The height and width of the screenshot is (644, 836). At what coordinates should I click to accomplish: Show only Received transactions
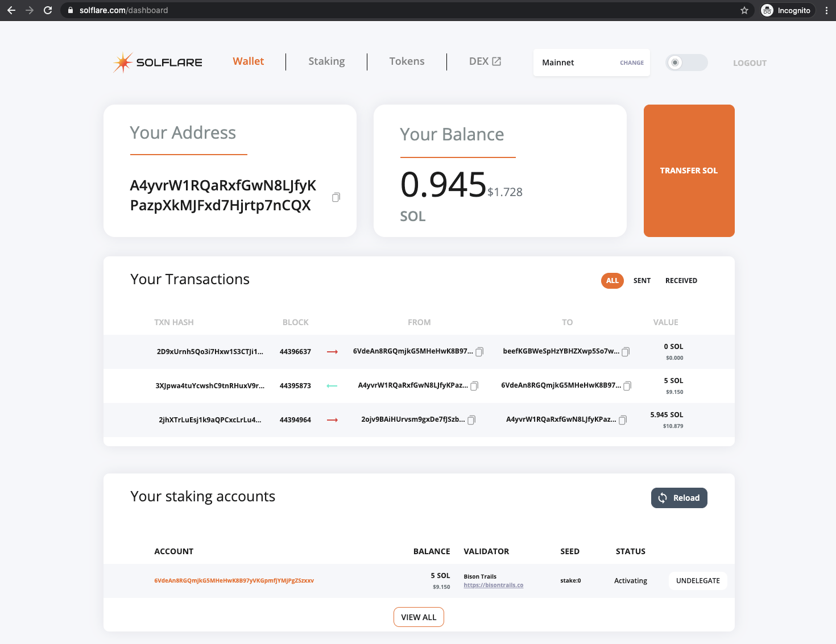coord(681,281)
